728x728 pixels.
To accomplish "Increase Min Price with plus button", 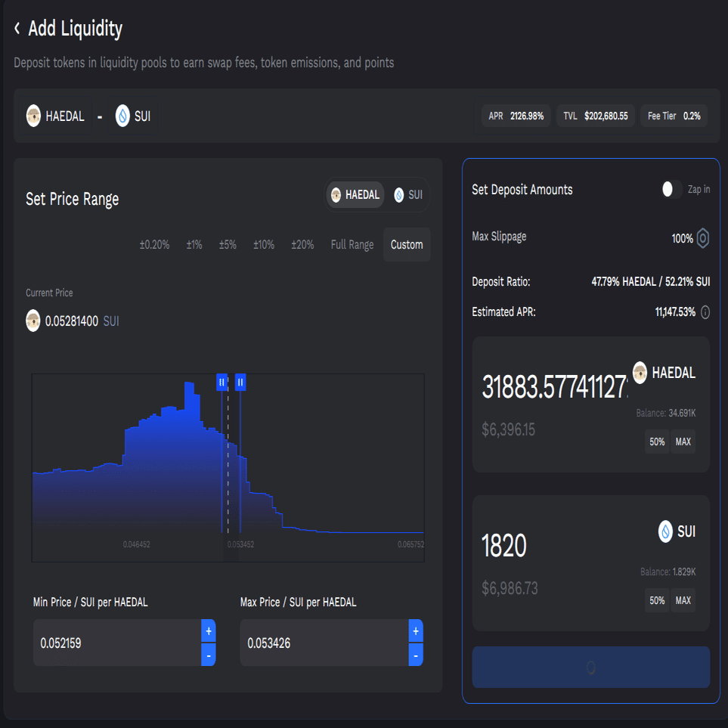I will (x=209, y=631).
